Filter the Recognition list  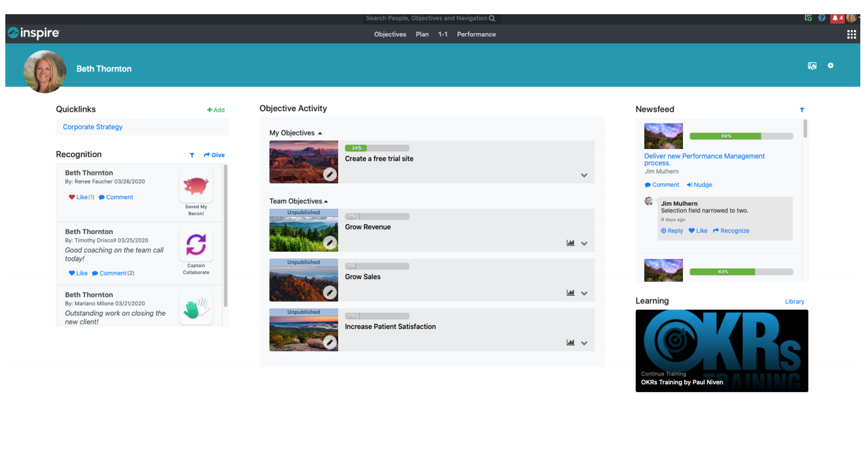pyautogui.click(x=192, y=155)
